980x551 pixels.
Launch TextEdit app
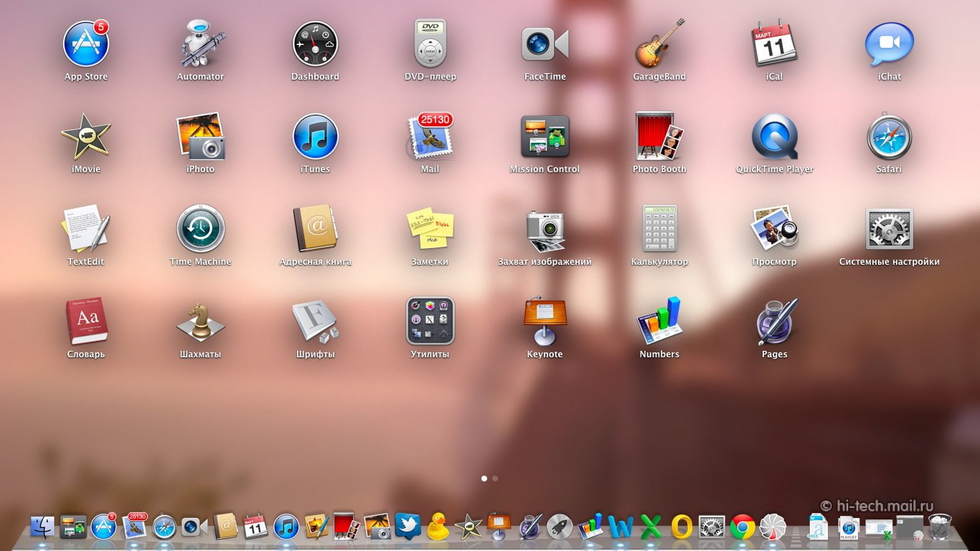pyautogui.click(x=86, y=229)
